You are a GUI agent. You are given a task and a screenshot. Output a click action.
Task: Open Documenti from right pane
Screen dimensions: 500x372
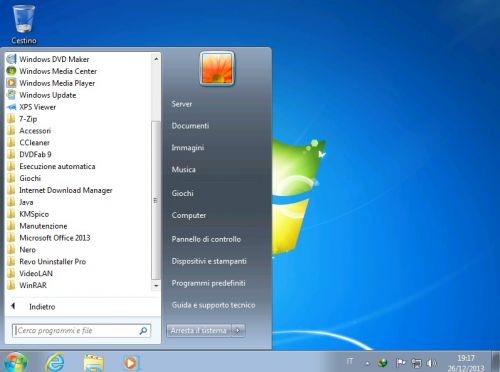190,126
